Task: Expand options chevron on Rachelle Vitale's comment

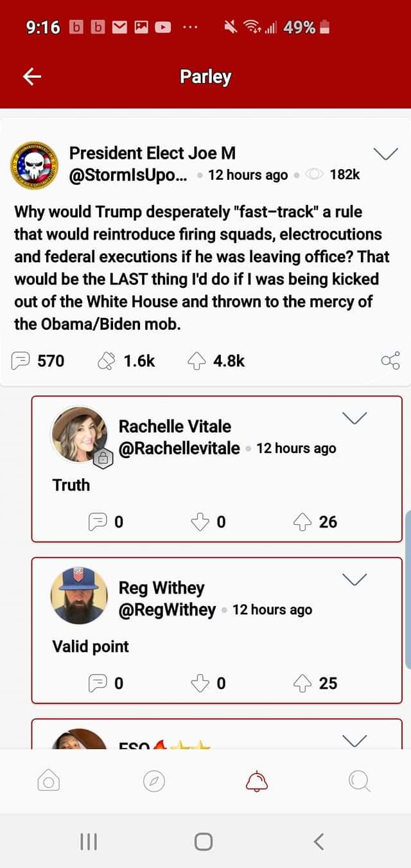Action: tap(354, 418)
